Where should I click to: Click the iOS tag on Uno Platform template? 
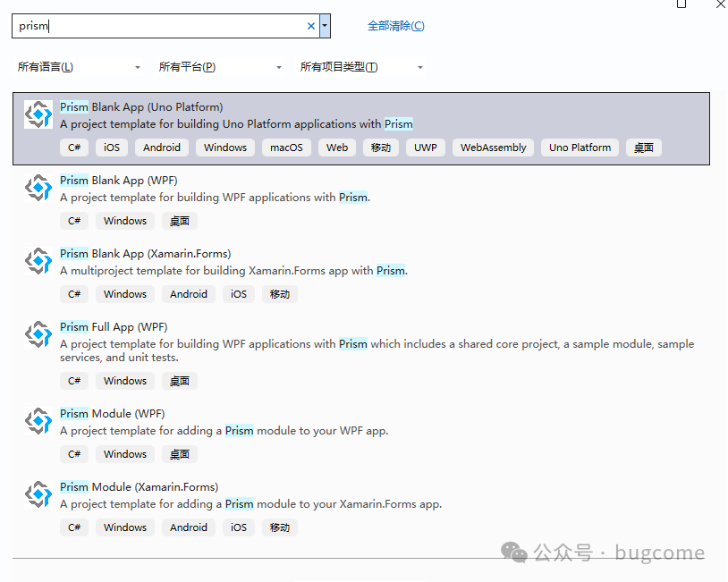click(112, 148)
